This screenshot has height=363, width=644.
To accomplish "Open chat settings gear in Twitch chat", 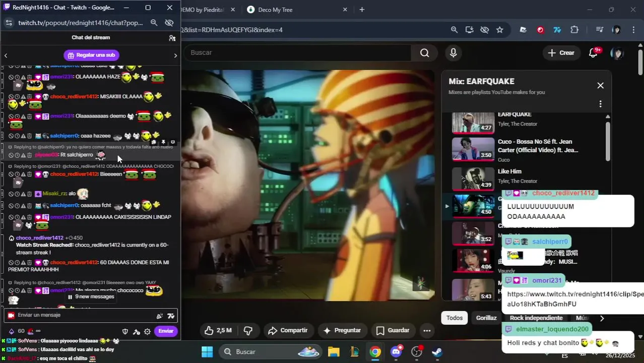I will (x=147, y=331).
